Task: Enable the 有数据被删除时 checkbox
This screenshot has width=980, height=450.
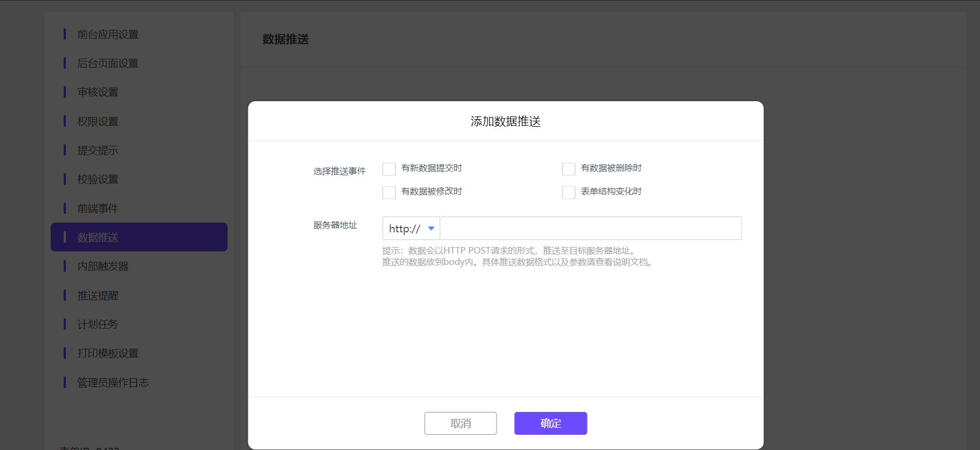Action: 568,169
